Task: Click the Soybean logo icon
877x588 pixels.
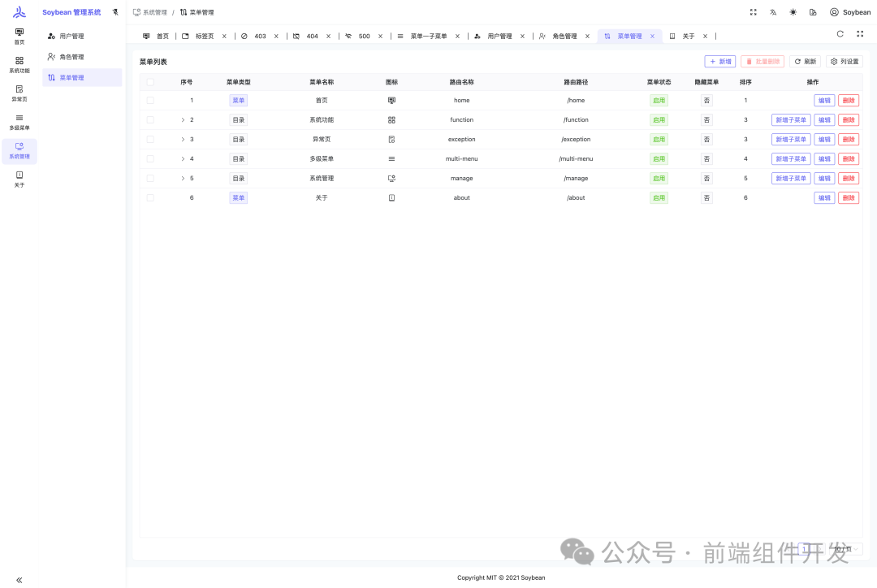Action: (19, 11)
